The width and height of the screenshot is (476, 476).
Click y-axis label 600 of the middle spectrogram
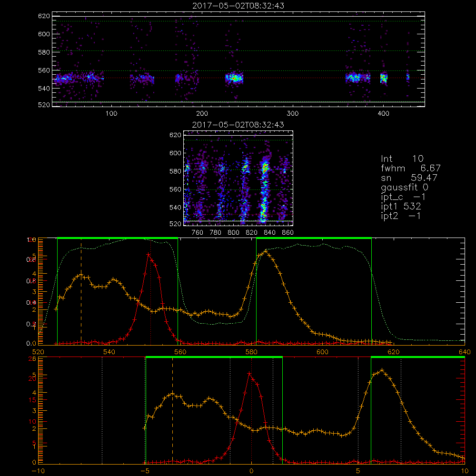(175, 153)
